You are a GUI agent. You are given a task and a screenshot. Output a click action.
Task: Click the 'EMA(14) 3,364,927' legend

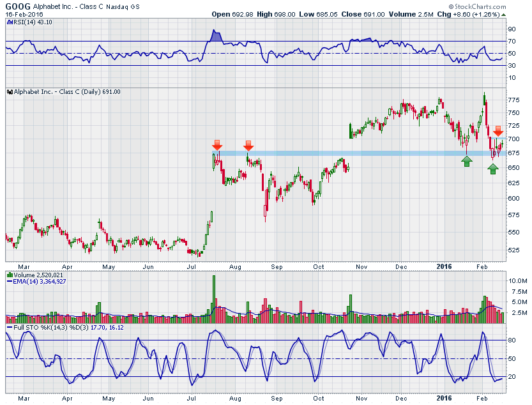40,281
